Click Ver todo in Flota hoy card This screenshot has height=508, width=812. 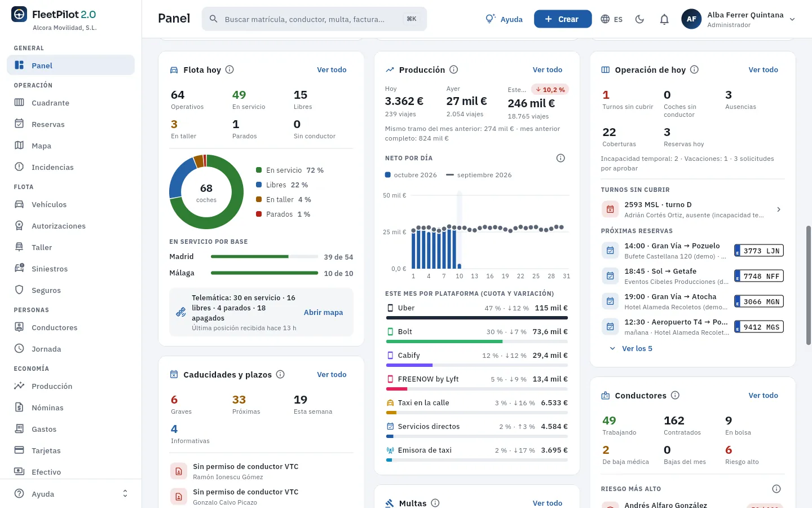[x=332, y=69]
